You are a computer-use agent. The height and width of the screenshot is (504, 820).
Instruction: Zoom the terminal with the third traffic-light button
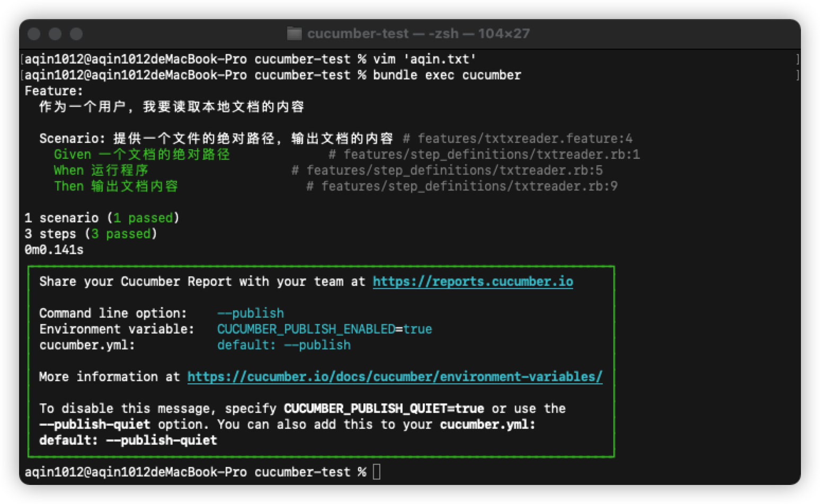tap(76, 34)
